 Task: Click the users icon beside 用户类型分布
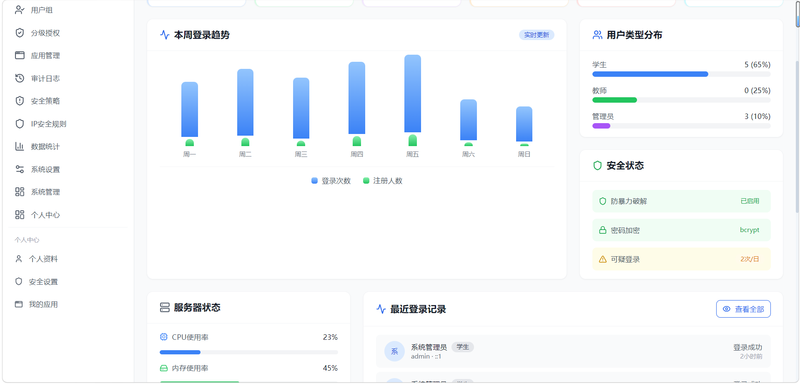tap(597, 35)
